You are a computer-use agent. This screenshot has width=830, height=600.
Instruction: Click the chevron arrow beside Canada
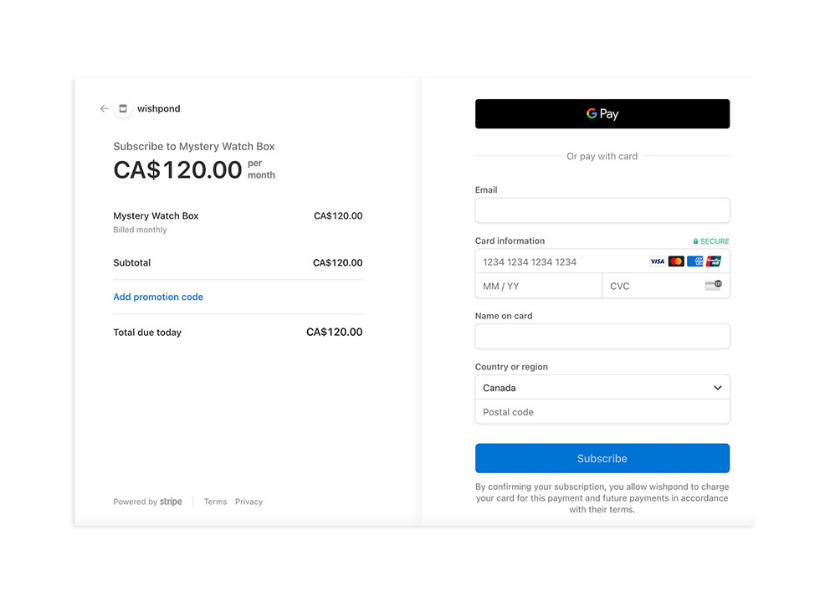click(x=717, y=388)
